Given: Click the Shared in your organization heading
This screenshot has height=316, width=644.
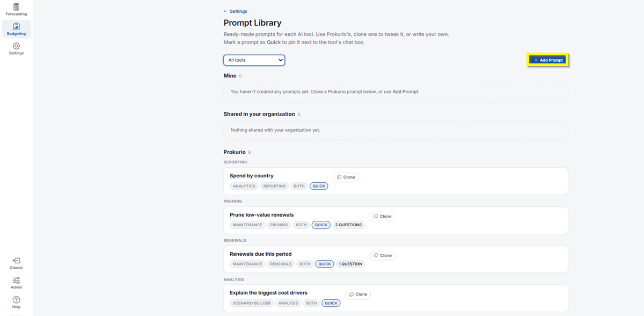Looking at the screenshot, I should coord(259,114).
